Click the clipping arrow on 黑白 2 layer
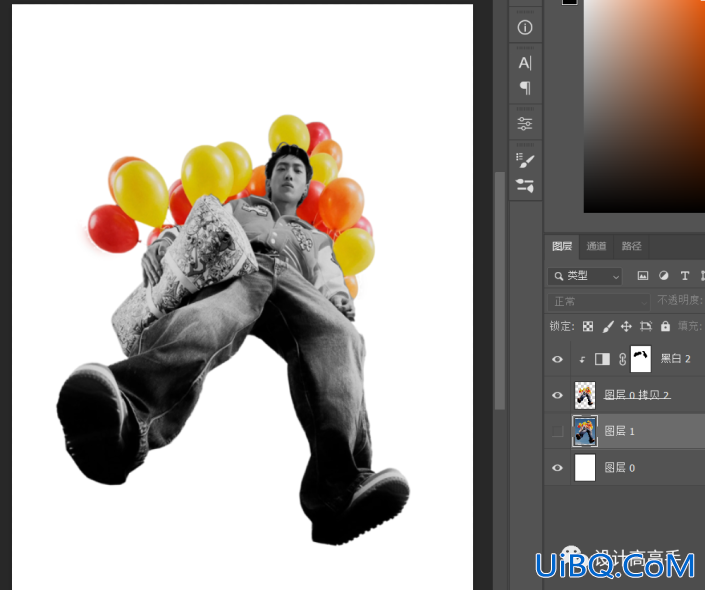 [x=582, y=359]
